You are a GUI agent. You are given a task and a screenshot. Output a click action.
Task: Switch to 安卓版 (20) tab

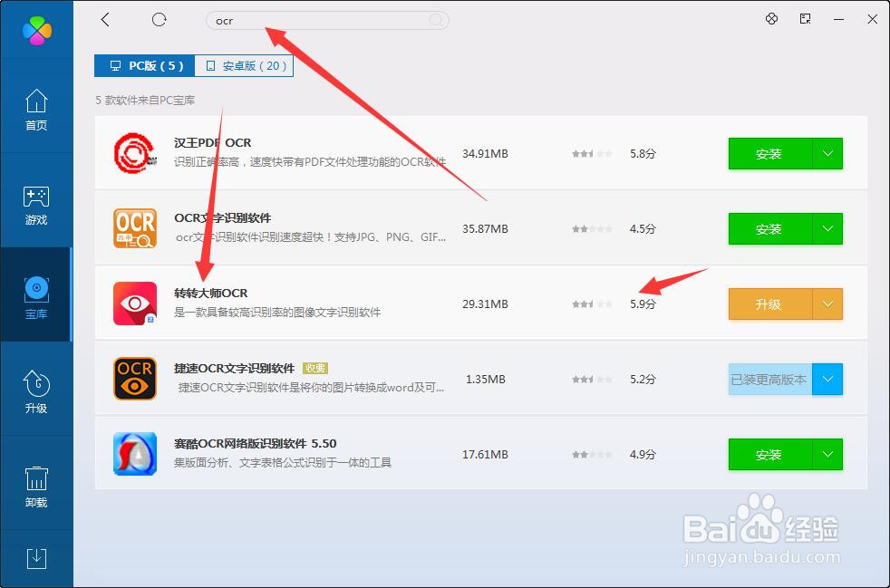(x=244, y=66)
